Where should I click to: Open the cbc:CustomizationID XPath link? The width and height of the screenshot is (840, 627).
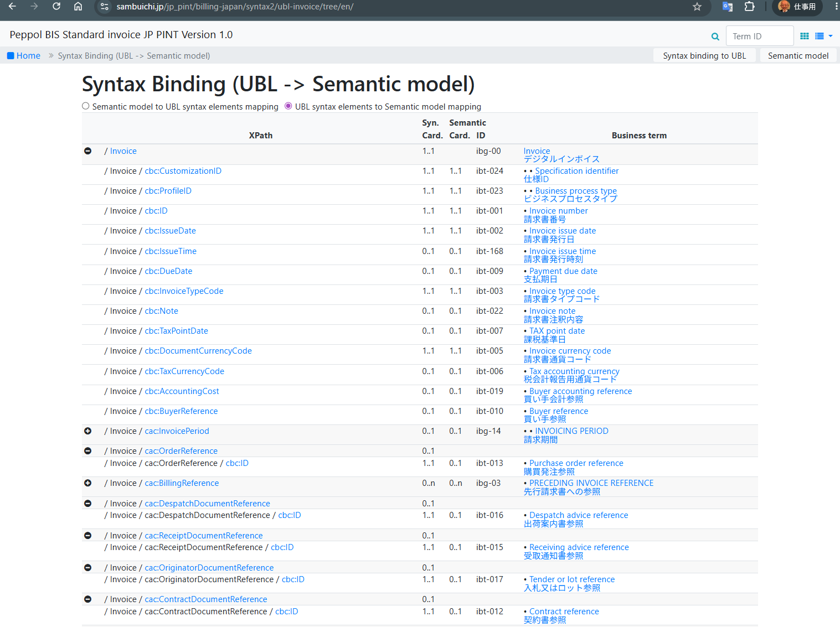pyautogui.click(x=183, y=171)
